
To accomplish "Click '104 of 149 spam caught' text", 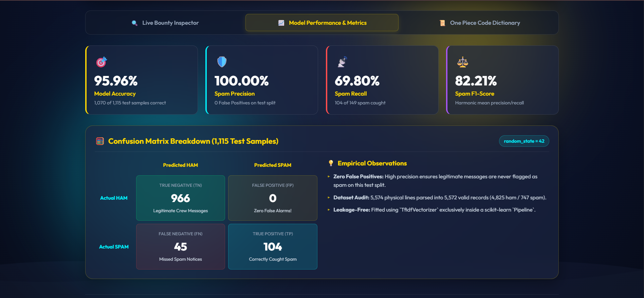I will tap(360, 103).
